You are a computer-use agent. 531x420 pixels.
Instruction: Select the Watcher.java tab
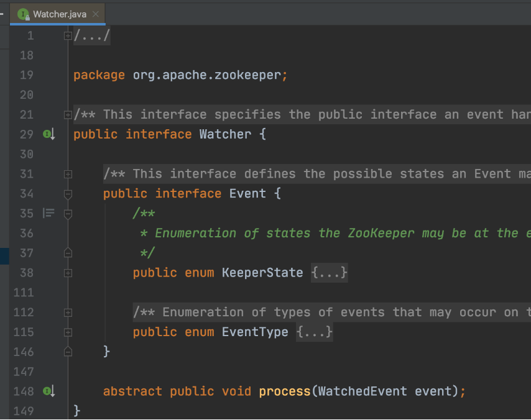(x=59, y=14)
